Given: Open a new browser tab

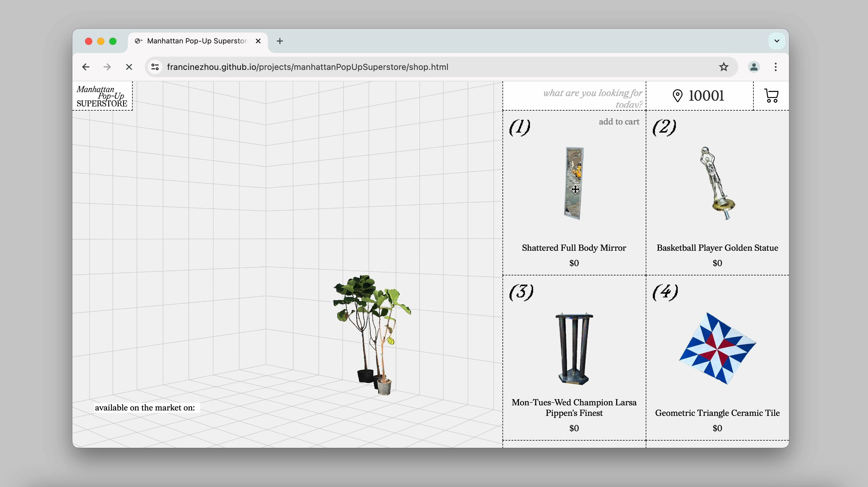Looking at the screenshot, I should click(x=280, y=41).
